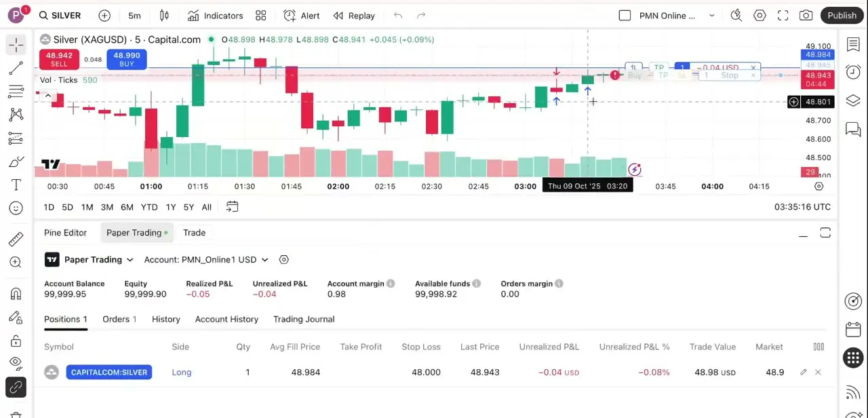Open forecasting and measurement tools
Image resolution: width=868 pixels, height=418 pixels.
pos(16,138)
